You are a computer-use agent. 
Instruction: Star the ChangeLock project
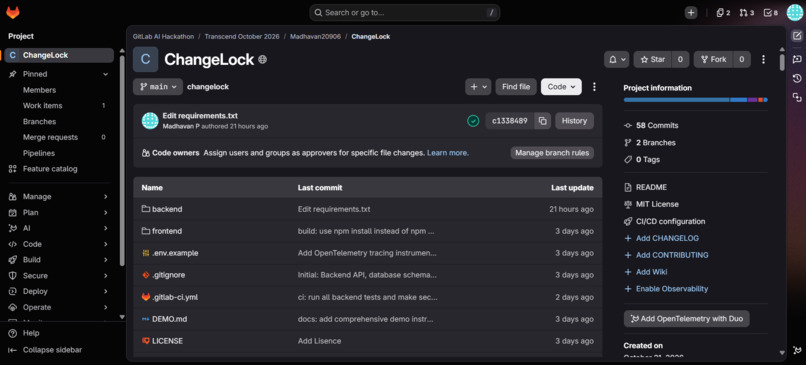(x=652, y=60)
